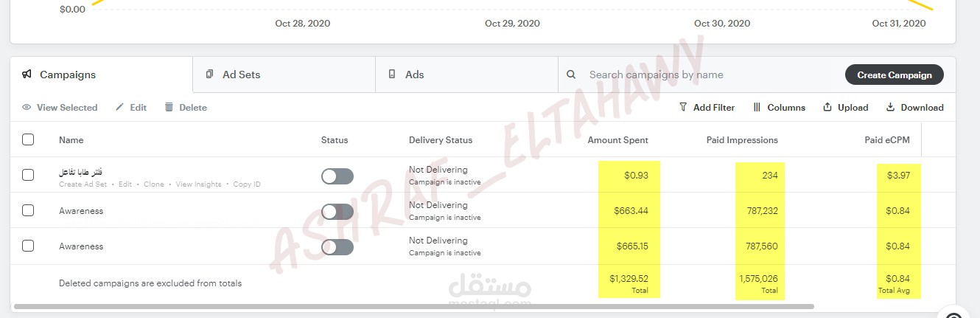This screenshot has height=318, width=980.
Task: Click the View Insights link
Action: click(x=198, y=184)
